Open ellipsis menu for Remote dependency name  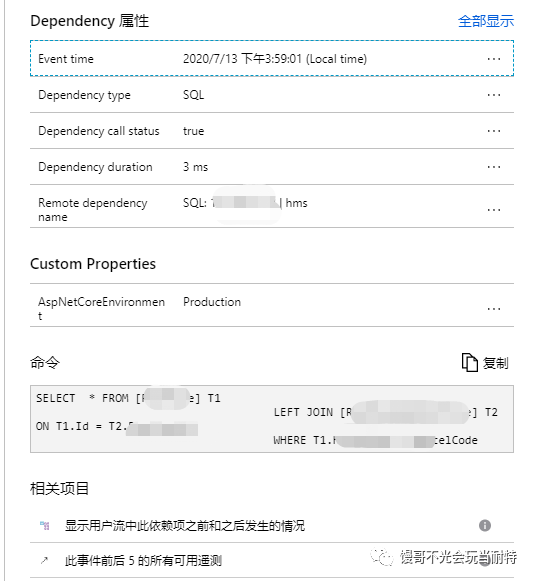click(494, 210)
